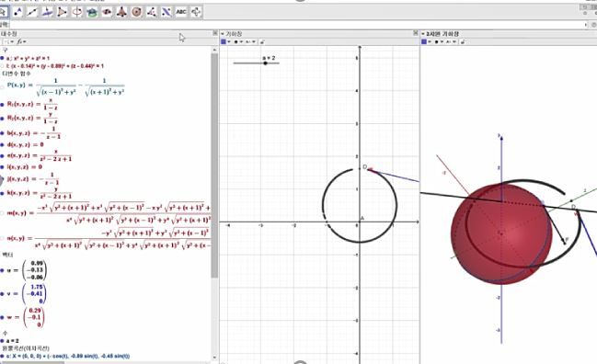Collapse the 3D graphics panel title arrow
Screen dimensions: 597x364
click(x=423, y=34)
